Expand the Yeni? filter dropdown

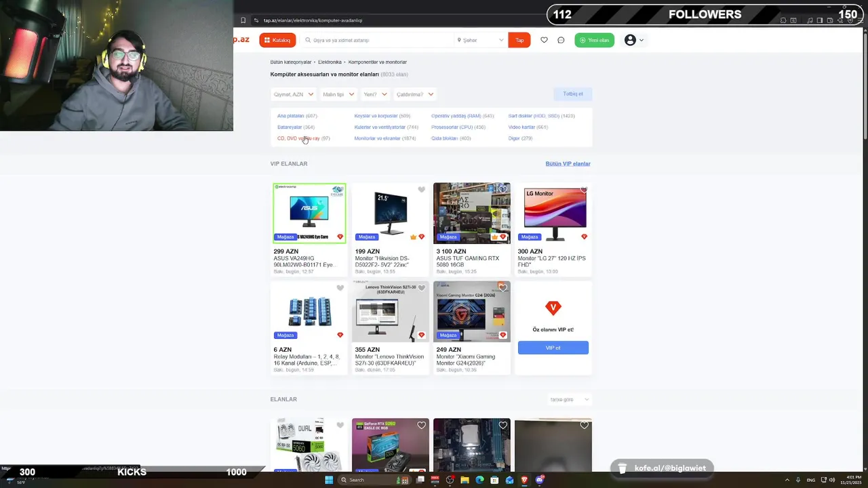[375, 94]
